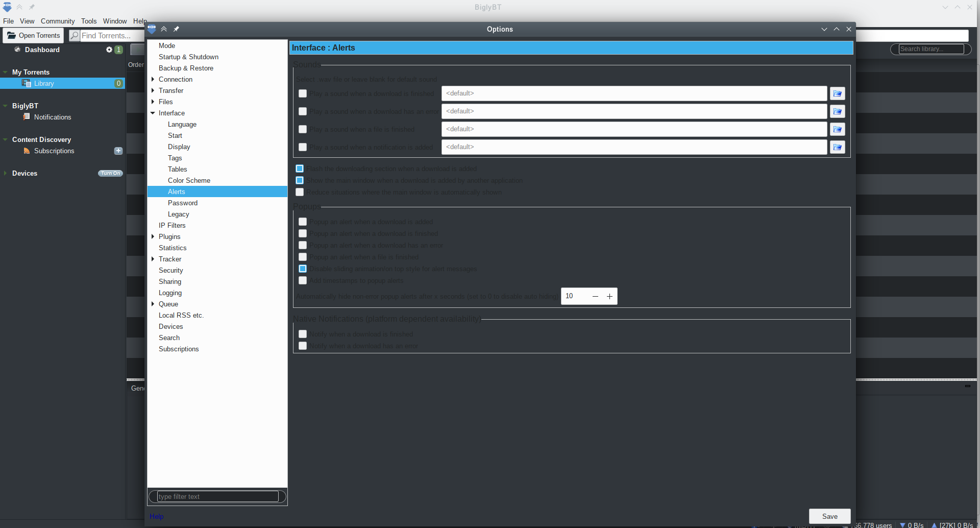Screen dimensions: 980x528
Task: Click the search magnifier beside Find Torrents
Action: click(75, 35)
